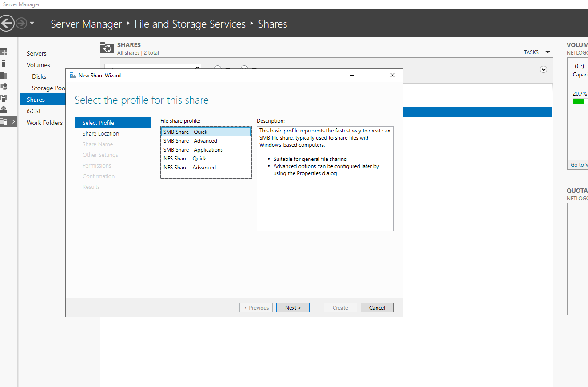
Task: Expand the File and Storage Services arrow
Action: click(13, 121)
